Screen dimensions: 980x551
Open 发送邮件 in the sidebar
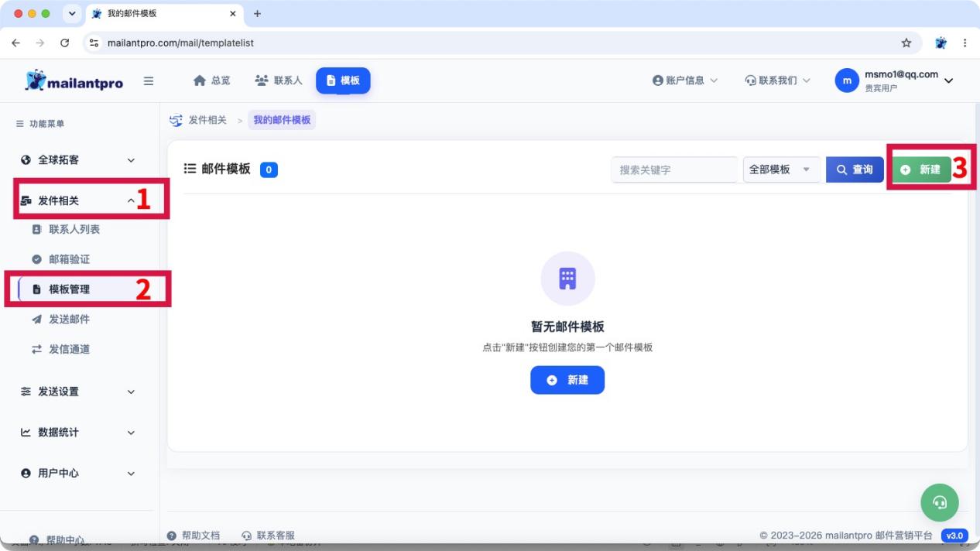point(69,320)
